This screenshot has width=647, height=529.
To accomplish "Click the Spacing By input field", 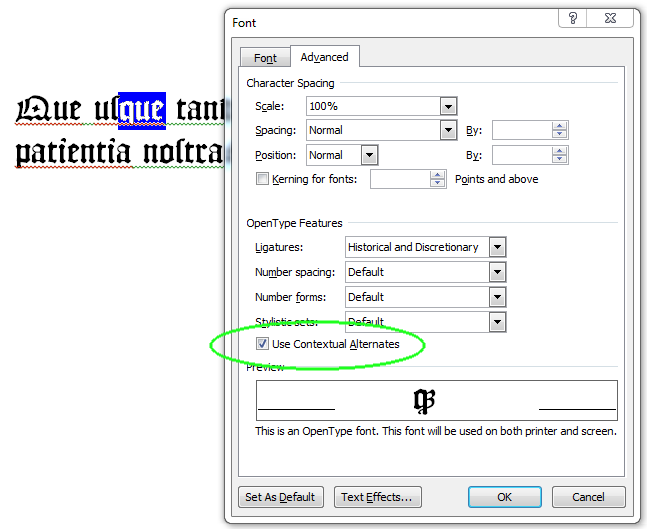I will coord(521,130).
